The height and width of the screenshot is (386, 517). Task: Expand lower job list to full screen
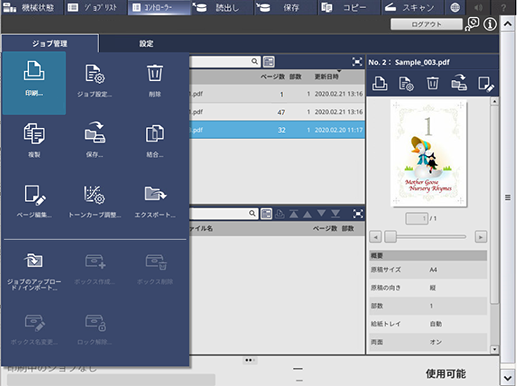click(358, 214)
